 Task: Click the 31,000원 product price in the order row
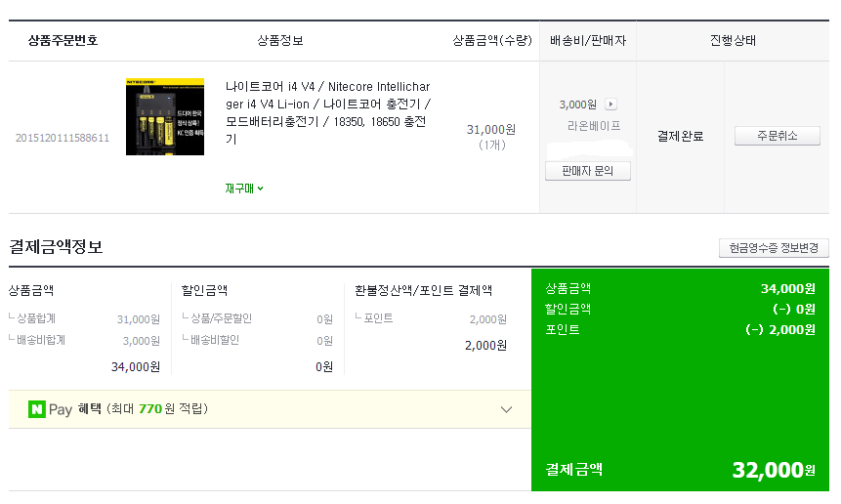tap(491, 129)
